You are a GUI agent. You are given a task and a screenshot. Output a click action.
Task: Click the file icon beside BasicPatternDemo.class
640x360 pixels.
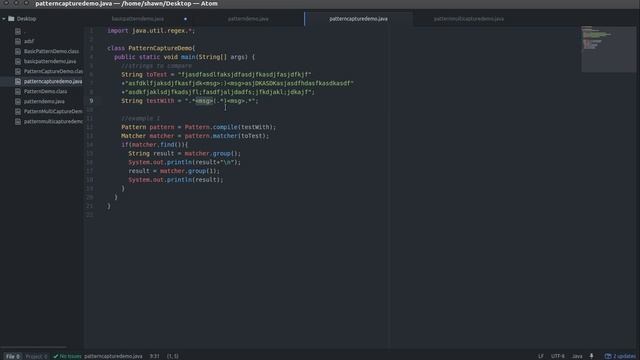click(x=18, y=51)
